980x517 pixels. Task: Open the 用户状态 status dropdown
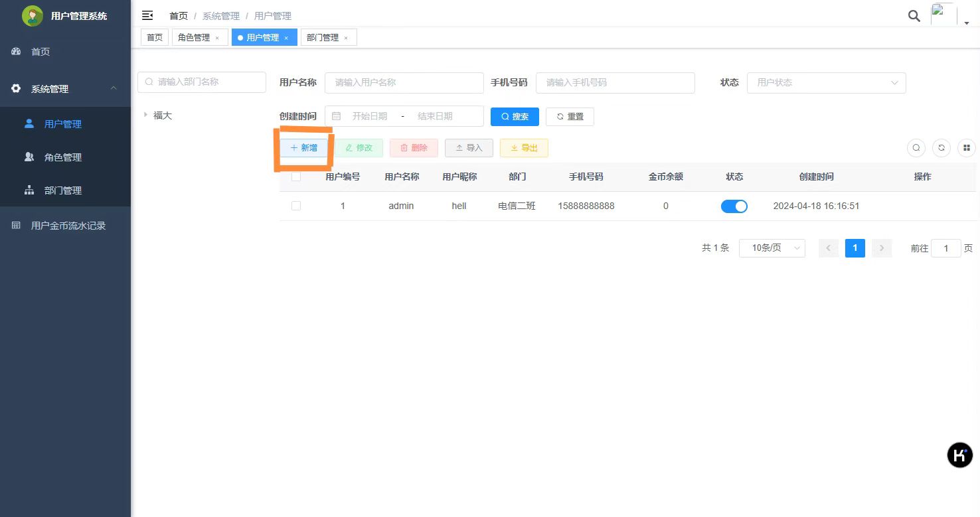(x=827, y=83)
